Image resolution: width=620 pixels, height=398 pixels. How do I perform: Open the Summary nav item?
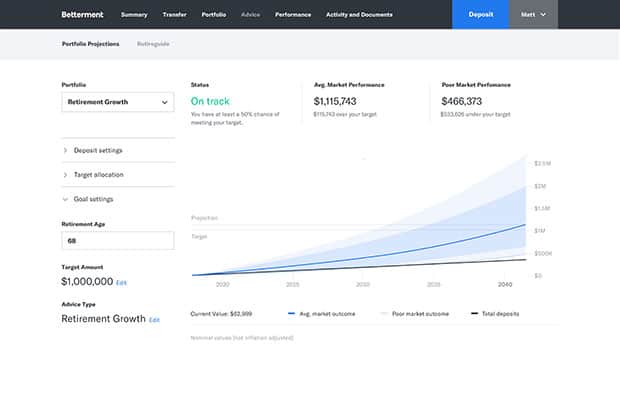[134, 15]
